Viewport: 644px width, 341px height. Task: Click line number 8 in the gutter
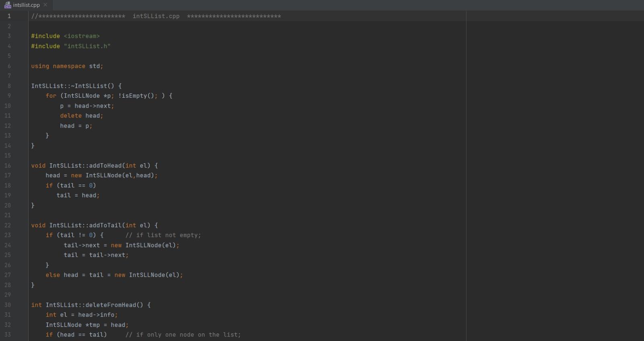click(9, 86)
